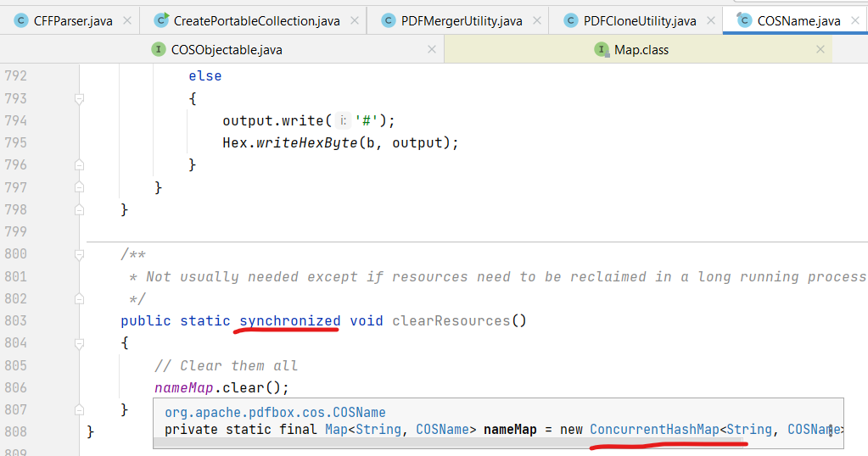Click nameMap in the nameMap.clear() statement
The height and width of the screenshot is (456, 868).
click(184, 388)
